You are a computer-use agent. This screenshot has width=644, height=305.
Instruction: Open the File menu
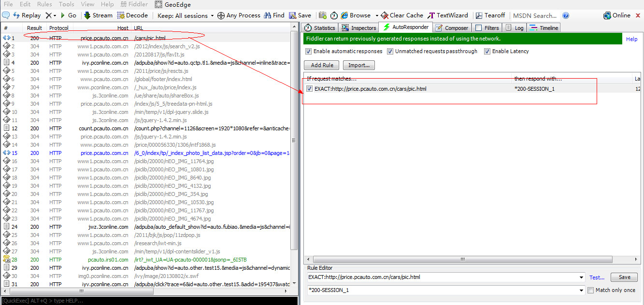8,4
